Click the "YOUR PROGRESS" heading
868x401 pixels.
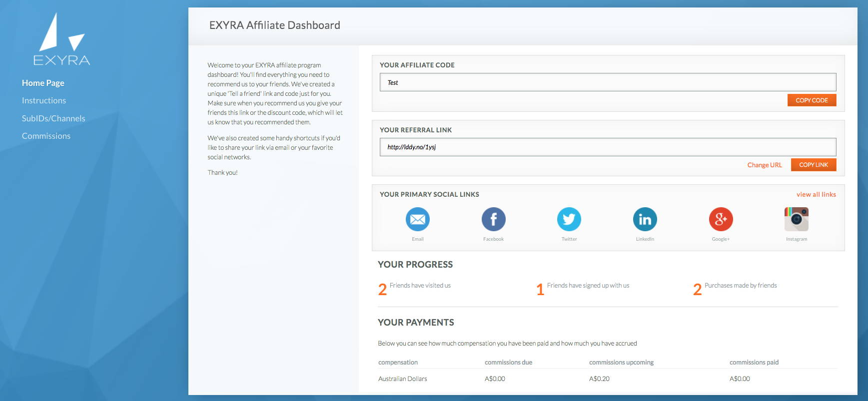point(415,265)
